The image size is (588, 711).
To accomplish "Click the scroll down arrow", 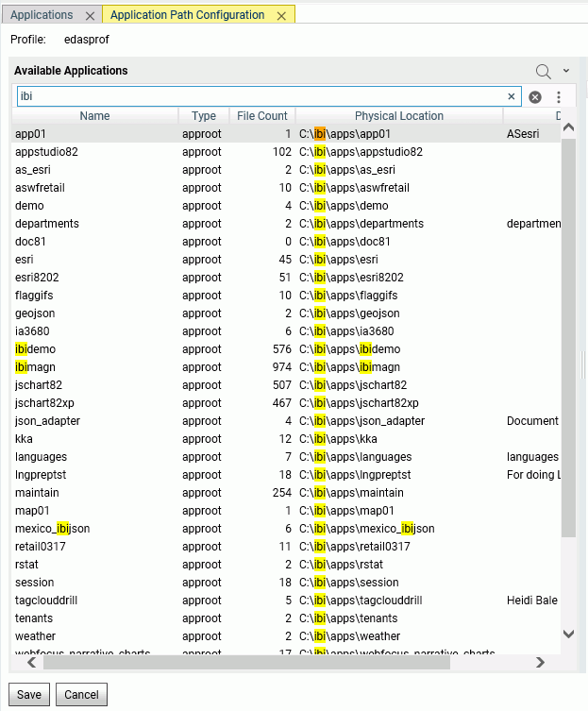I will pyautogui.click(x=568, y=634).
